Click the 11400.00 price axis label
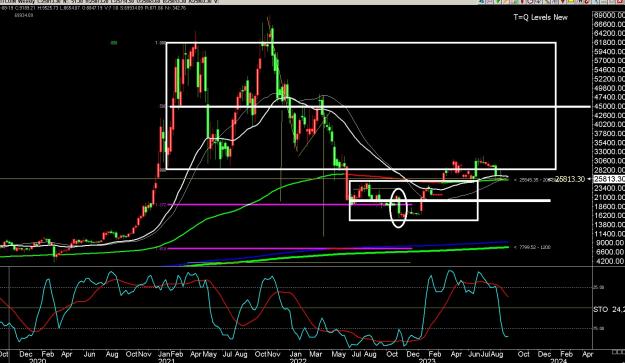Viewport: 625px width, 363px height. click(609, 234)
